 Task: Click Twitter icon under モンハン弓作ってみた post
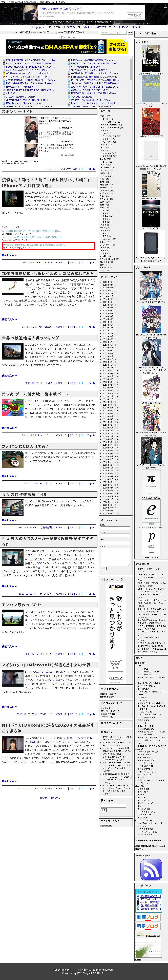click(82, 654)
